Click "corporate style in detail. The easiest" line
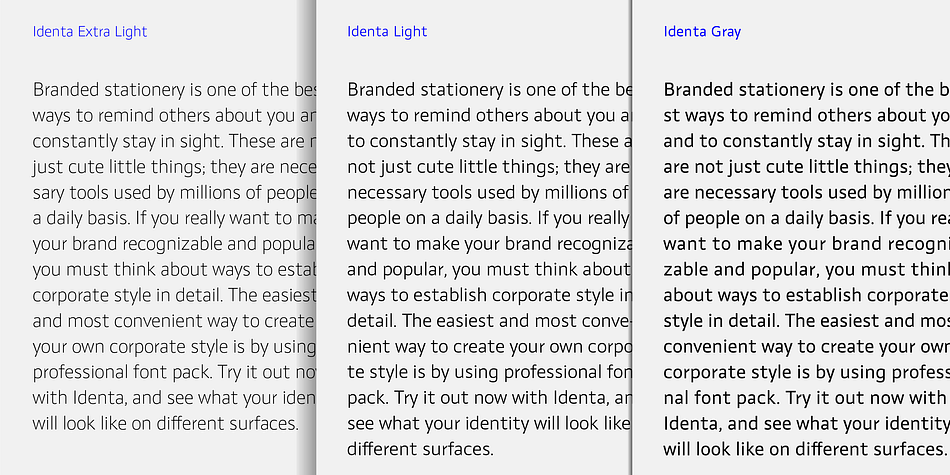 [x=174, y=296]
